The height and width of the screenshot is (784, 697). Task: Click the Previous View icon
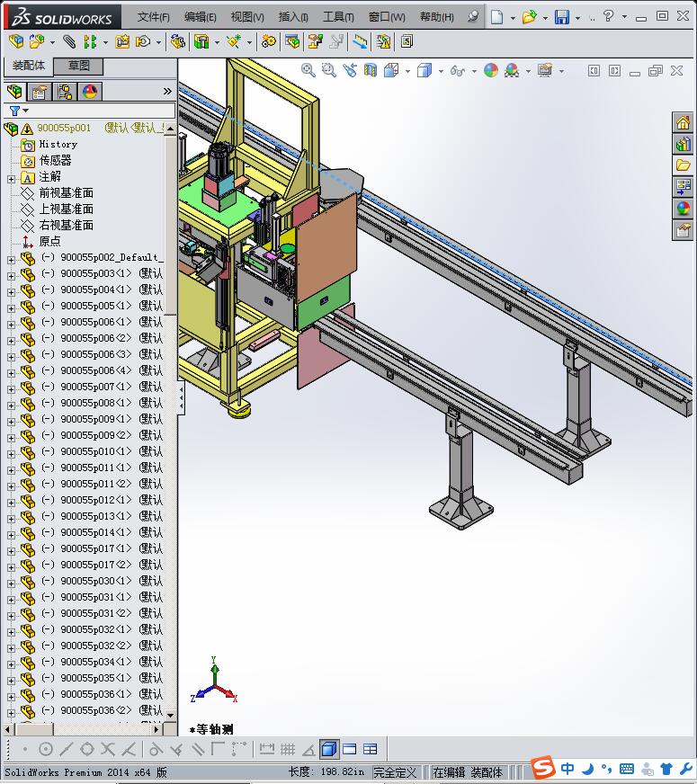pyautogui.click(x=350, y=70)
